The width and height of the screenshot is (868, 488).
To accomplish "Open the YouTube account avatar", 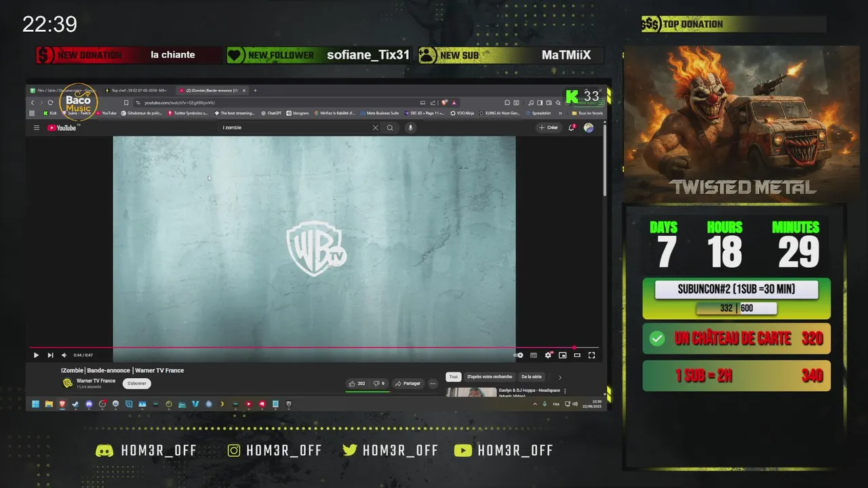I will [x=589, y=127].
